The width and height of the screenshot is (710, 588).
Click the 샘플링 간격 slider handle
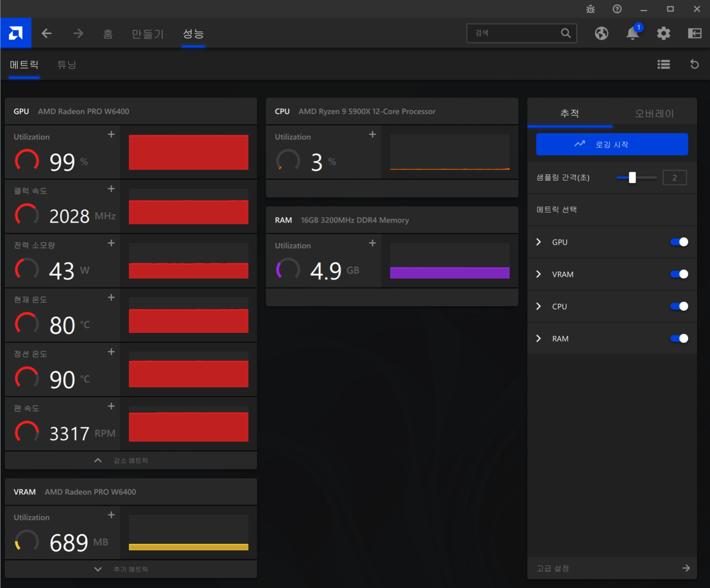click(x=632, y=178)
